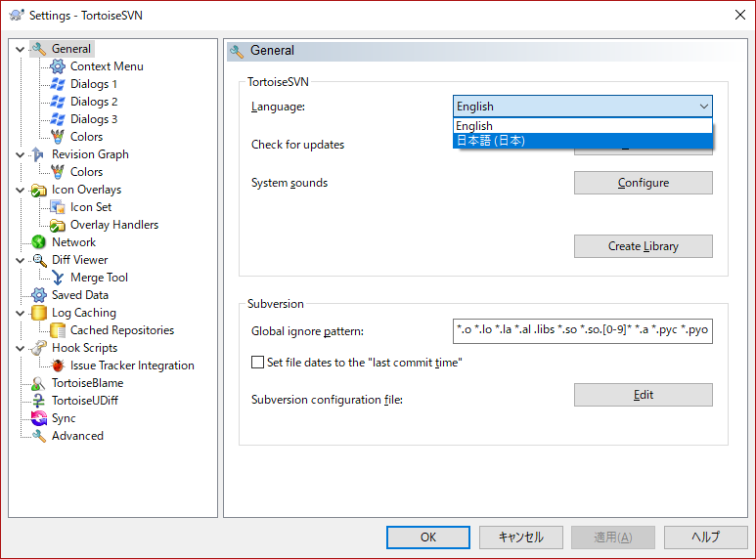Click the Subversion configuration file label

pyautogui.click(x=327, y=400)
